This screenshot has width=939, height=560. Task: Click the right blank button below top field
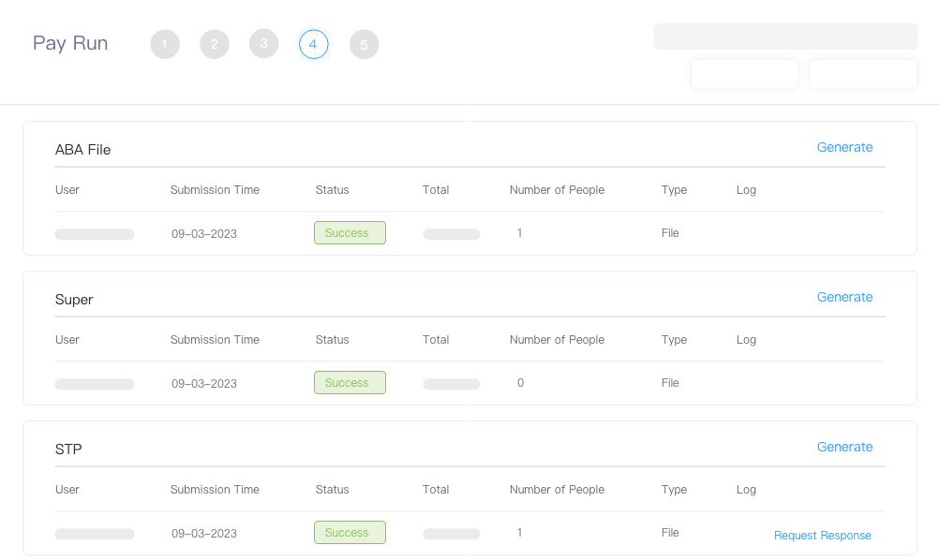pos(863,74)
